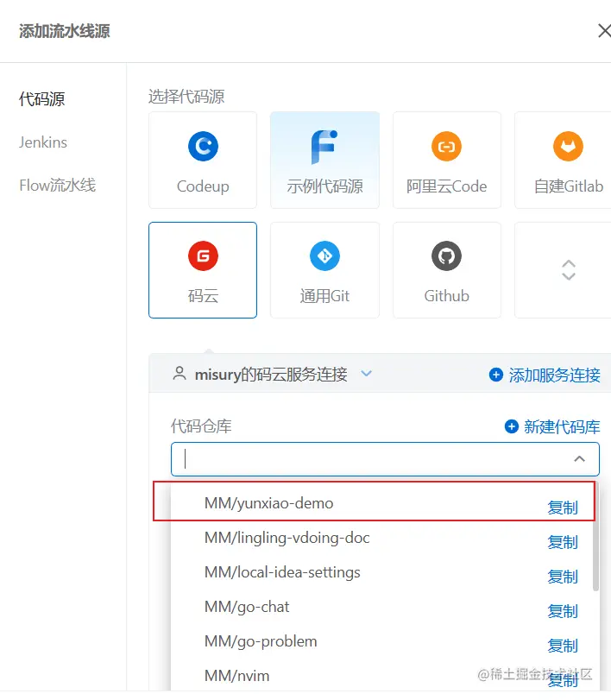The image size is (611, 700).
Task: Copy MM/go-chat via 复制
Action: click(x=563, y=611)
